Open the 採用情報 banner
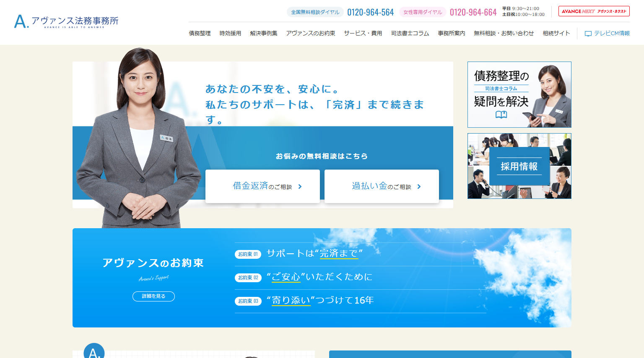Image resolution: width=644 pixels, height=358 pixels. point(519,166)
